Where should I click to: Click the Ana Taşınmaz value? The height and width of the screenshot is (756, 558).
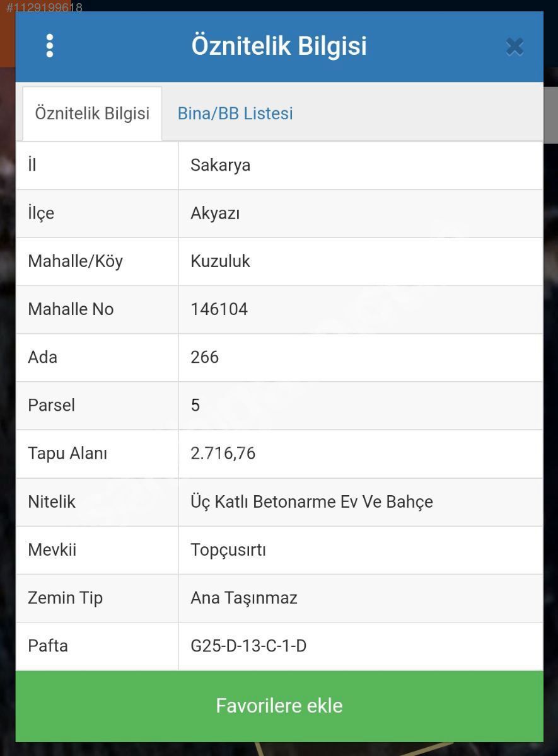pos(243,597)
